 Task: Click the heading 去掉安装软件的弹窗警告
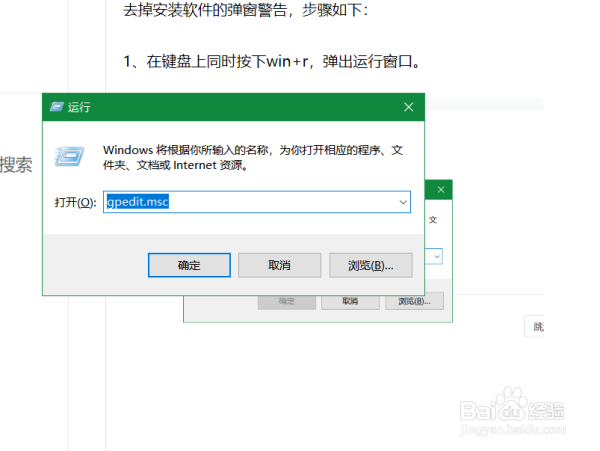205,10
